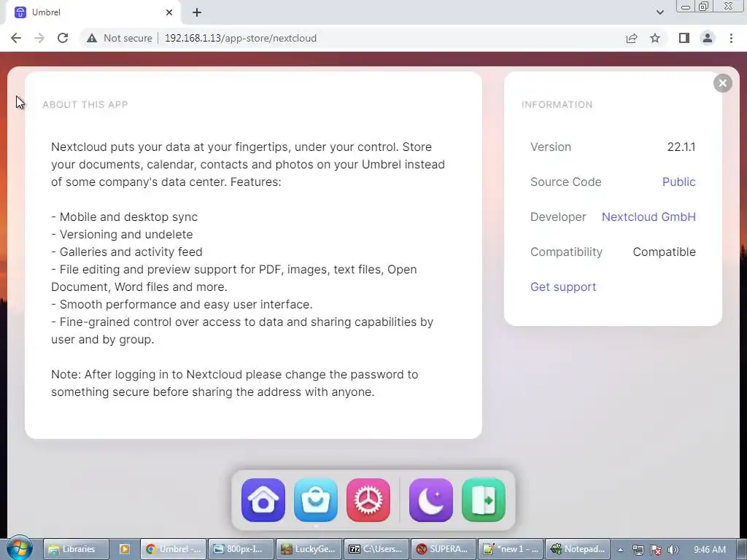Click the volume speaker tray icon

click(673, 550)
